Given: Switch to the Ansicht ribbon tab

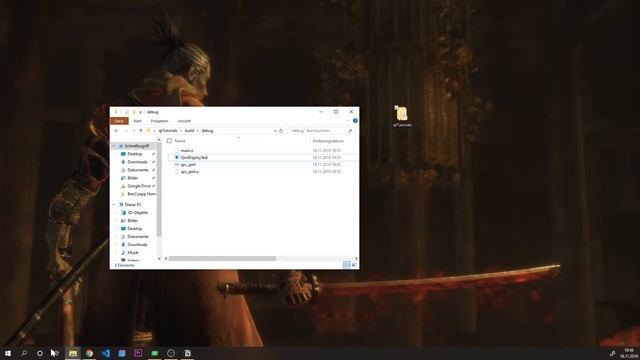Looking at the screenshot, I should pyautogui.click(x=184, y=121).
